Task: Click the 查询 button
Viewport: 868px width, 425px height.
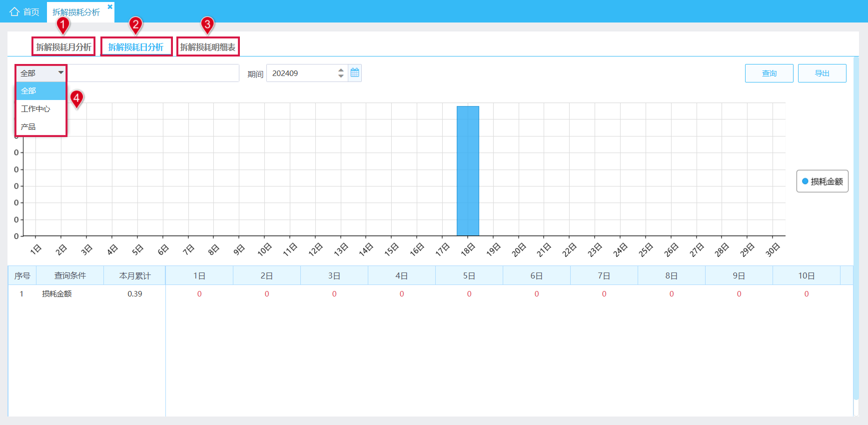Action: click(769, 73)
